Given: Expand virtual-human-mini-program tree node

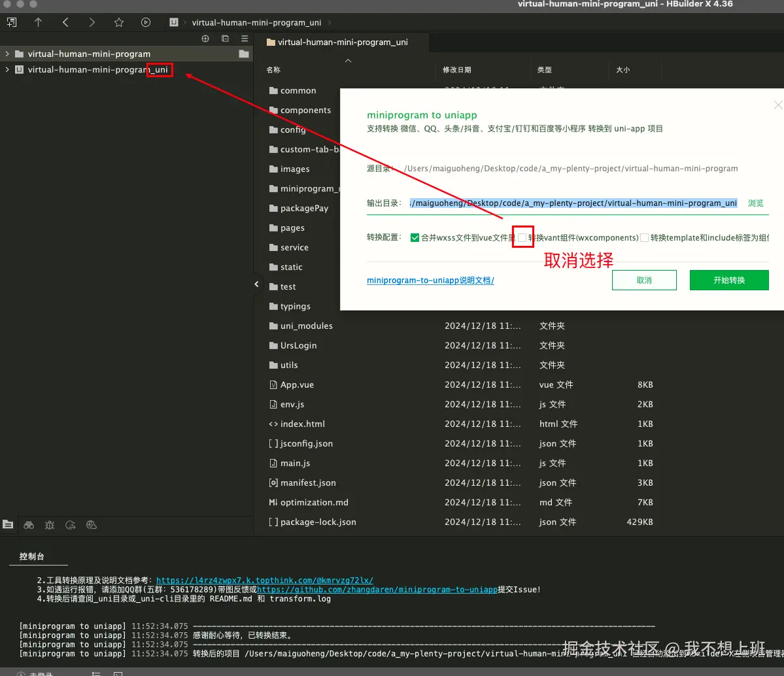Looking at the screenshot, I should pyautogui.click(x=7, y=54).
